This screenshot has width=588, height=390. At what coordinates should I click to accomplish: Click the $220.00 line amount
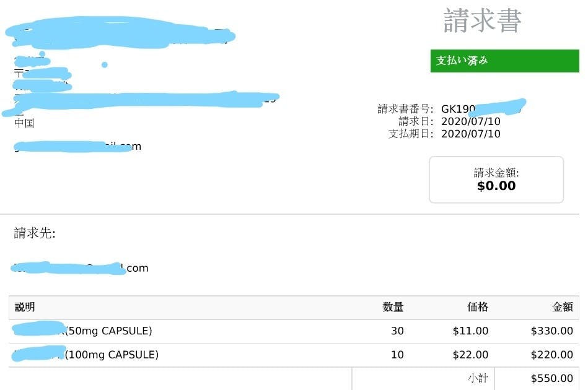pos(551,355)
